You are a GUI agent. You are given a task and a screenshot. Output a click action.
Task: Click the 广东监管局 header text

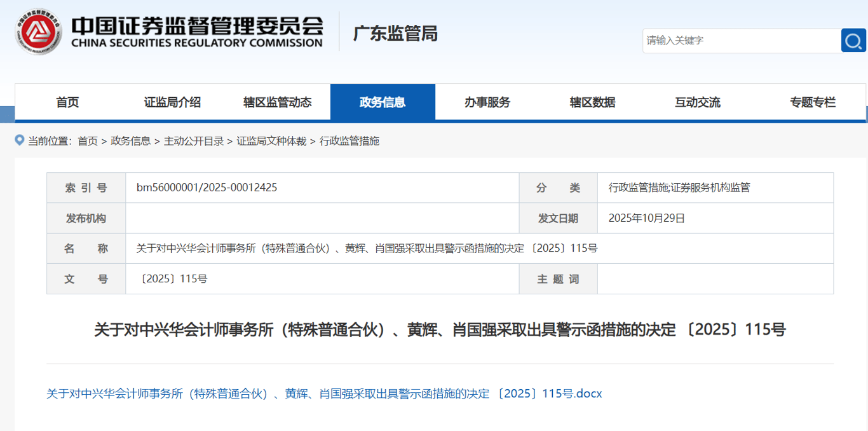[395, 33]
